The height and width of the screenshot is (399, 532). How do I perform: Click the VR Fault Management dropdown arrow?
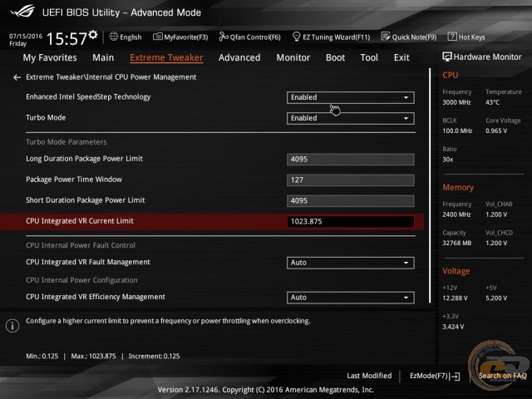[406, 263]
